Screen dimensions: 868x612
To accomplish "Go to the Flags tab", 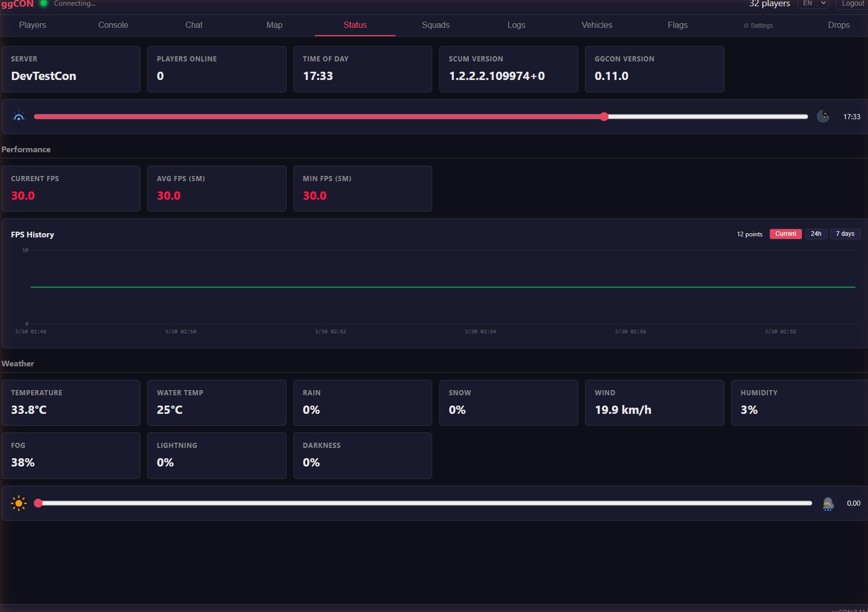I will click(x=677, y=25).
